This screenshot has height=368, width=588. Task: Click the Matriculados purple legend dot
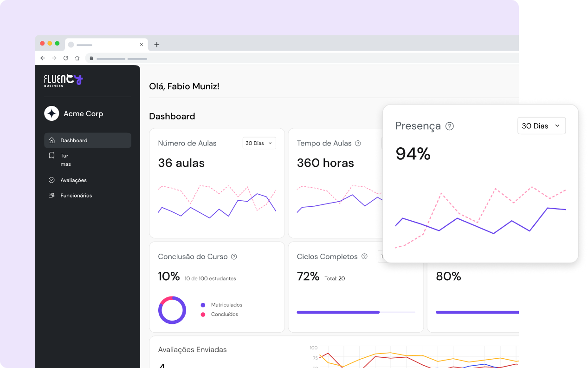[x=203, y=305]
